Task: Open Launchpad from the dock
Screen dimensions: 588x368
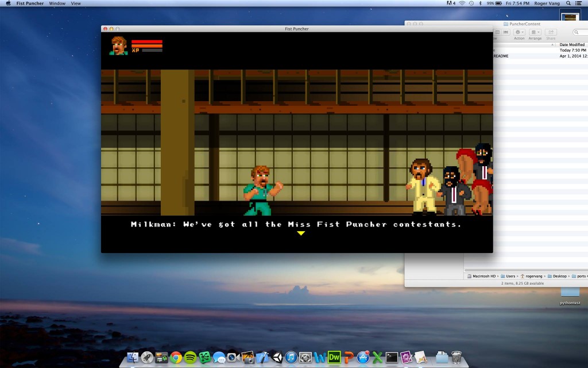Action: (147, 357)
